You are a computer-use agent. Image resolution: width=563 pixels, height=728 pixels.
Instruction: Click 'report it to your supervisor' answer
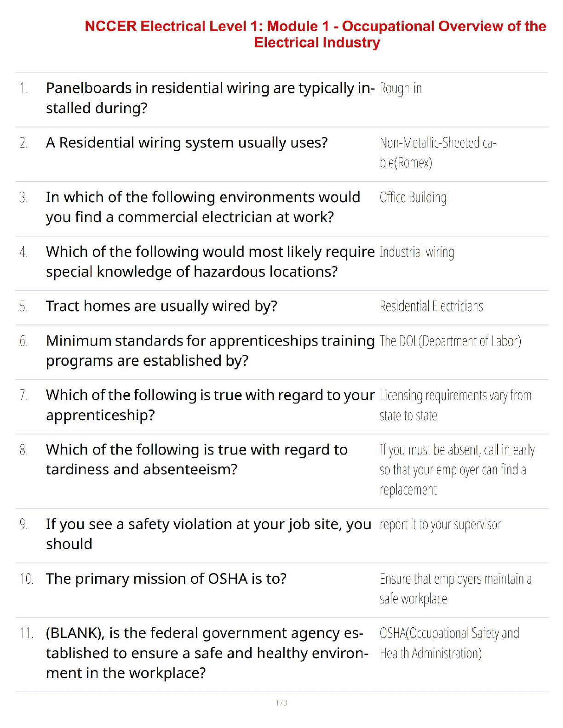440,524
